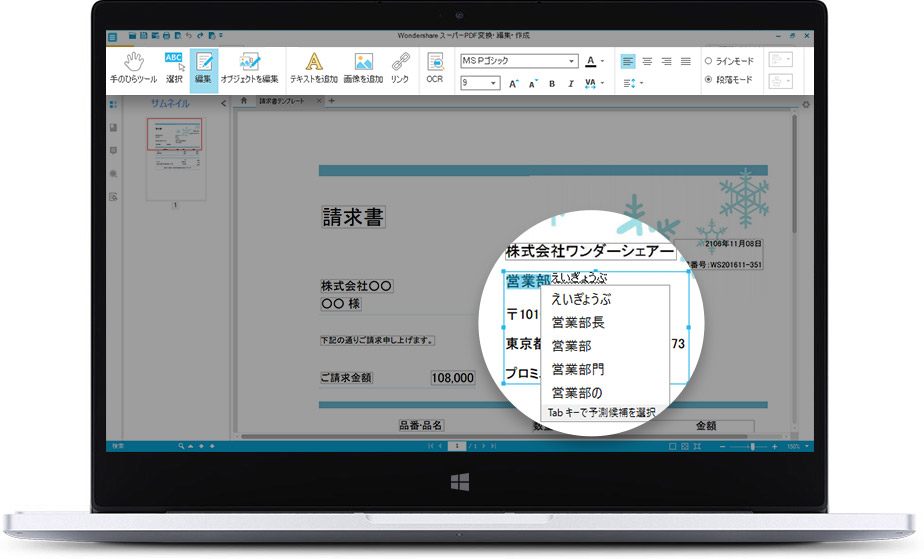
Task: Select the Hand tool (手のひらツール)
Action: 134,68
